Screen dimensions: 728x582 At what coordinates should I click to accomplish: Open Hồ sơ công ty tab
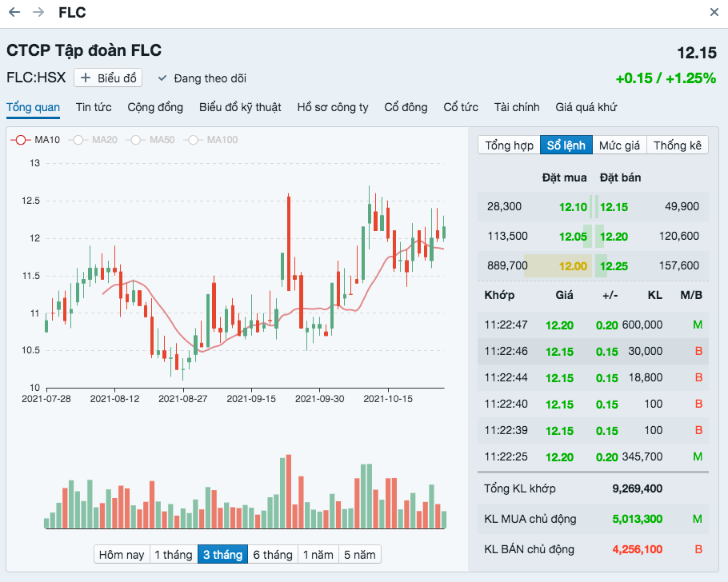(333, 107)
